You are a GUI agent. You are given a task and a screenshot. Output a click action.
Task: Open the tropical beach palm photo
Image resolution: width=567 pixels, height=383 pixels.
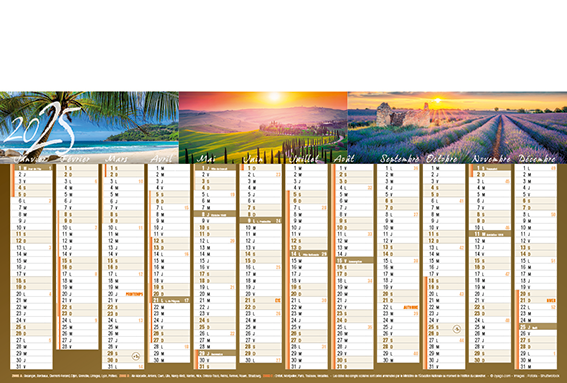(89, 127)
